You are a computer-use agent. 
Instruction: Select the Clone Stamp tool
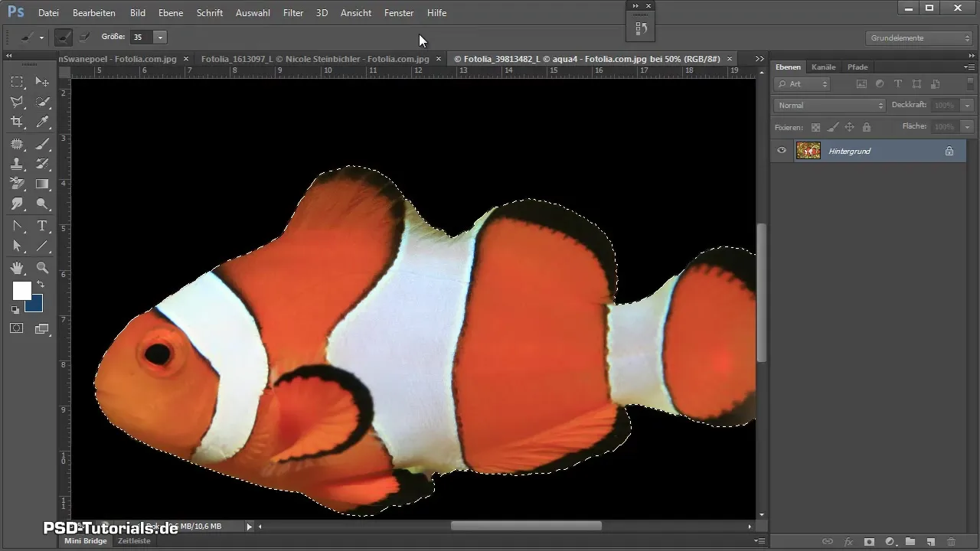pos(17,164)
